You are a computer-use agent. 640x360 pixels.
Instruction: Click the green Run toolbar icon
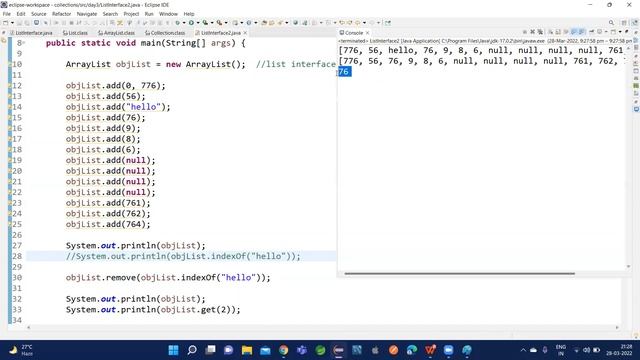[x=191, y=23]
